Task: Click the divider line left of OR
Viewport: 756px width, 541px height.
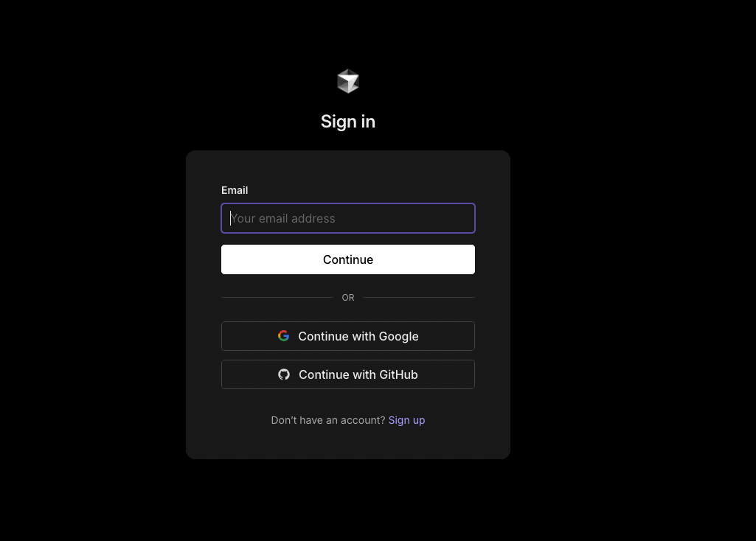Action: tap(277, 297)
